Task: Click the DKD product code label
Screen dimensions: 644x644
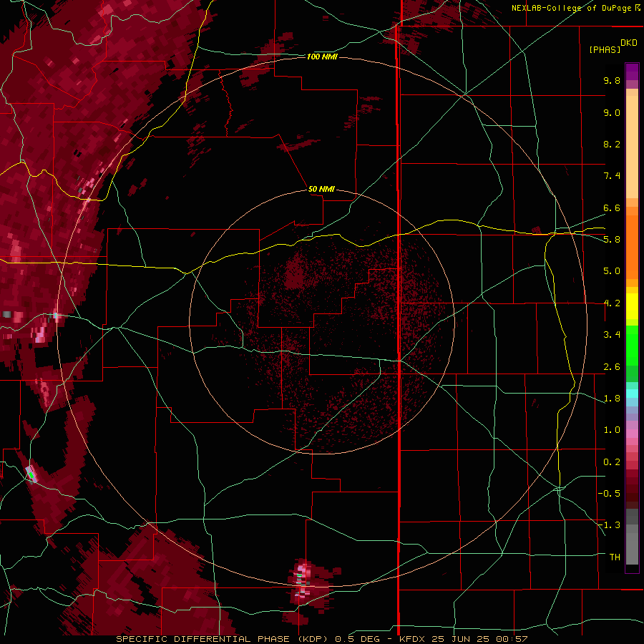Action: coord(629,43)
